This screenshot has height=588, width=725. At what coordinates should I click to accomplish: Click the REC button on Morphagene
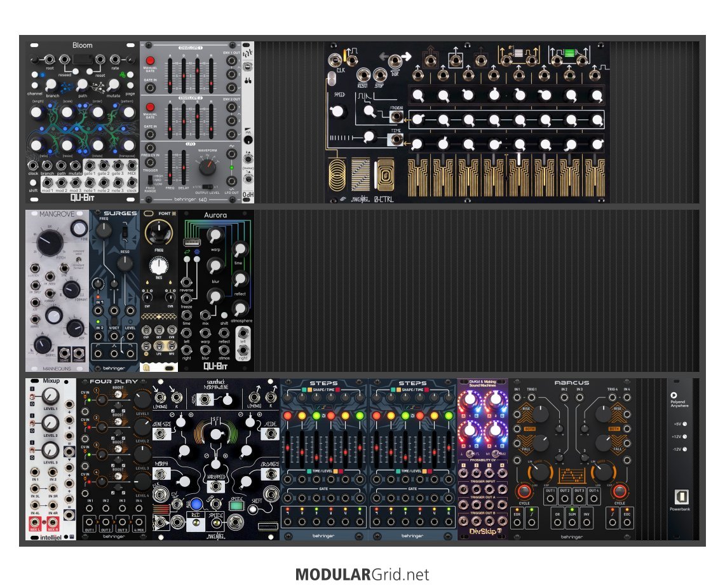pyautogui.click(x=196, y=524)
